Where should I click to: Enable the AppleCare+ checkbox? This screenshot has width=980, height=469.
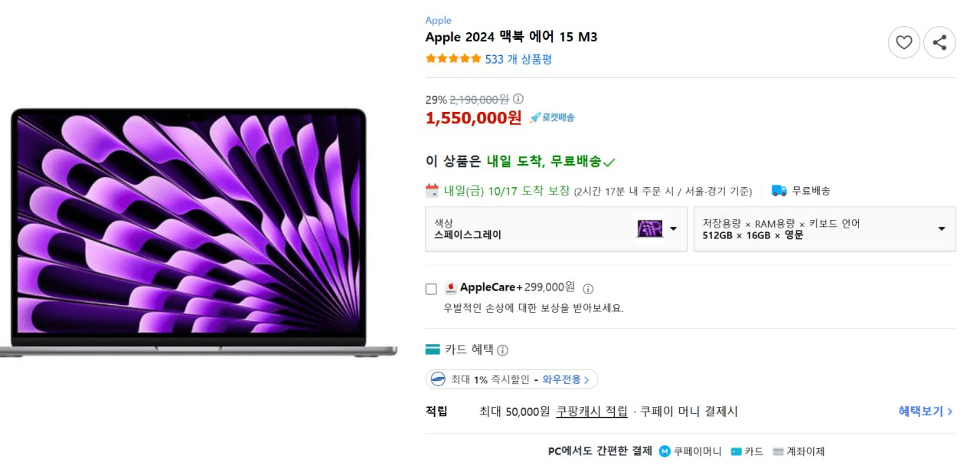click(x=431, y=289)
